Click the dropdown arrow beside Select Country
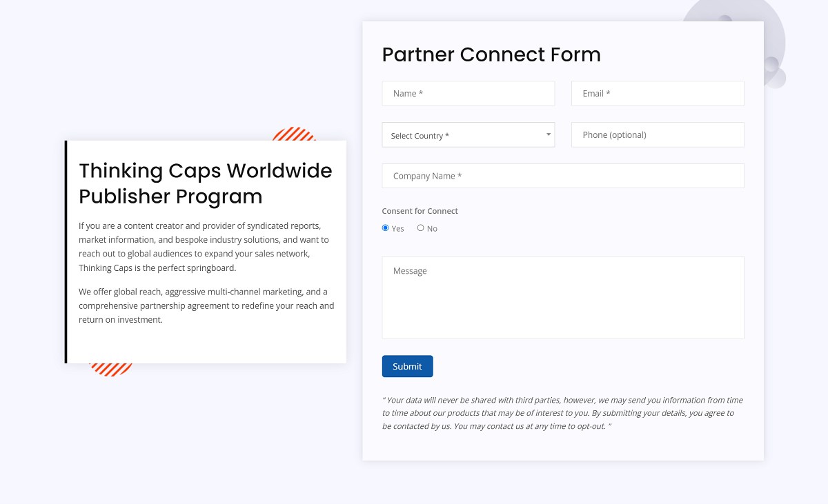 click(549, 134)
